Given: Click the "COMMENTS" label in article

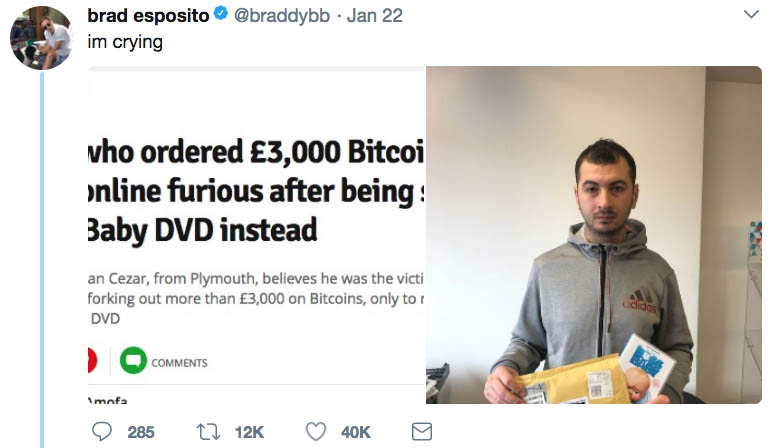Looking at the screenshot, I should (x=179, y=362).
